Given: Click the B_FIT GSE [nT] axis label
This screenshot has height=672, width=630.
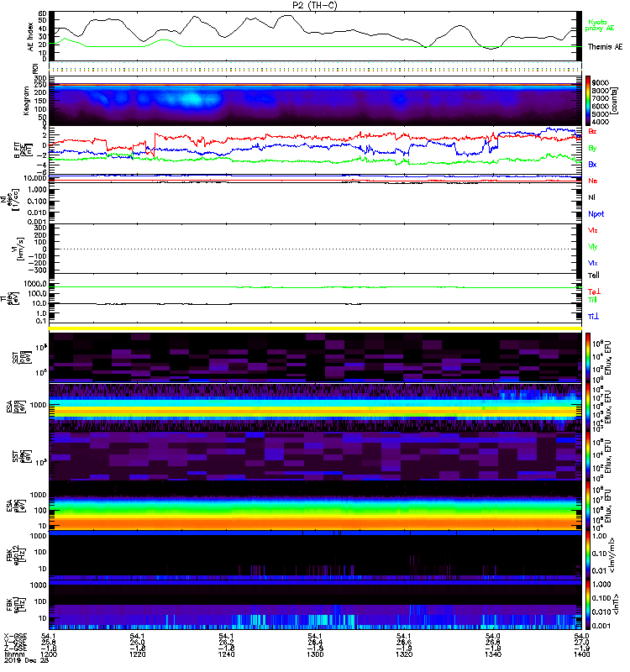Looking at the screenshot, I should click(23, 150).
